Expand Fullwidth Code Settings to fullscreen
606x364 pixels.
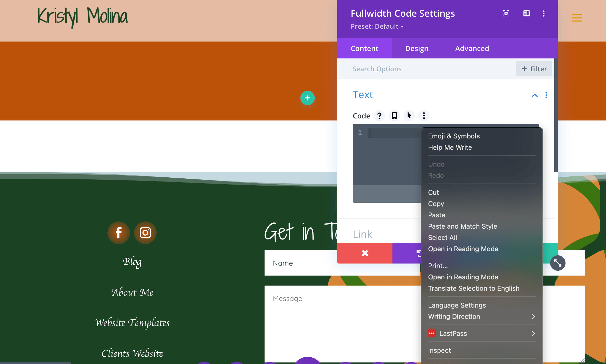point(506,13)
